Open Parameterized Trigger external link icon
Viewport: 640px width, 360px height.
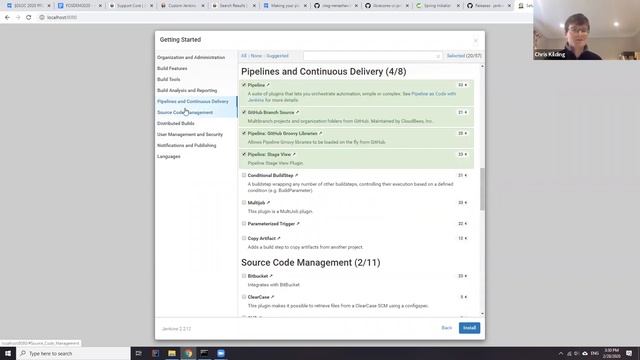tap(298, 224)
